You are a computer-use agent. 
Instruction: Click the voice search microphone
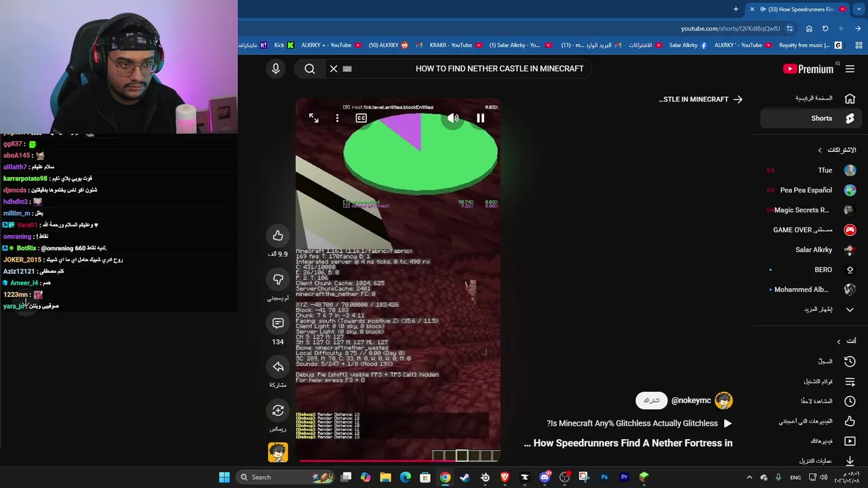tap(275, 68)
